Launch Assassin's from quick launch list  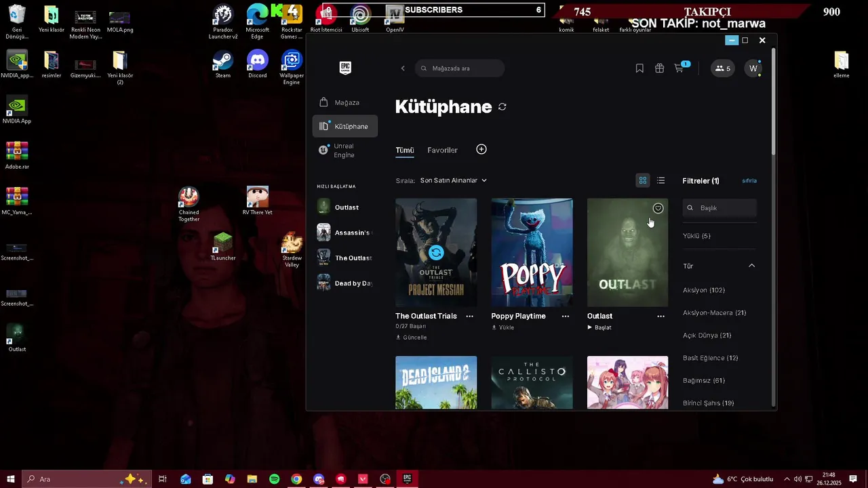coord(344,232)
